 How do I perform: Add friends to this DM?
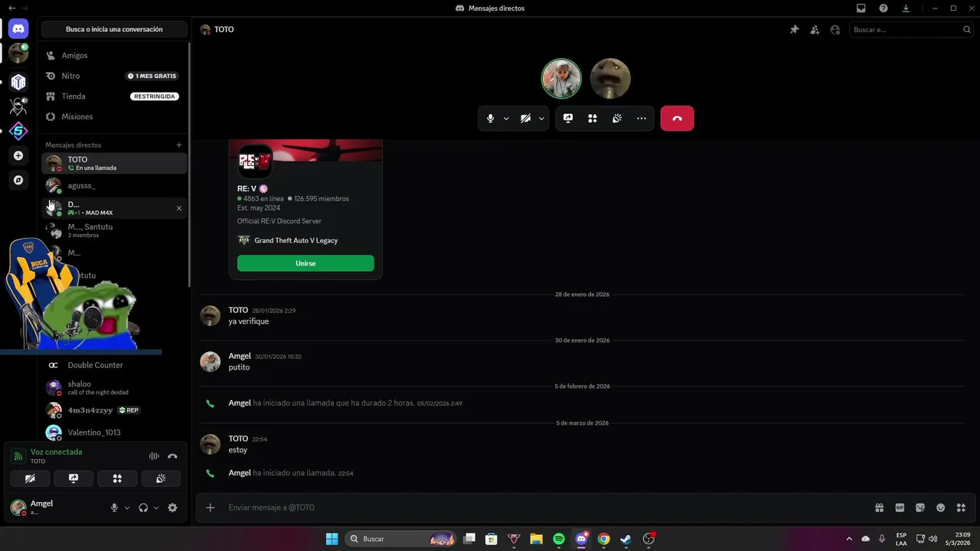tap(815, 29)
